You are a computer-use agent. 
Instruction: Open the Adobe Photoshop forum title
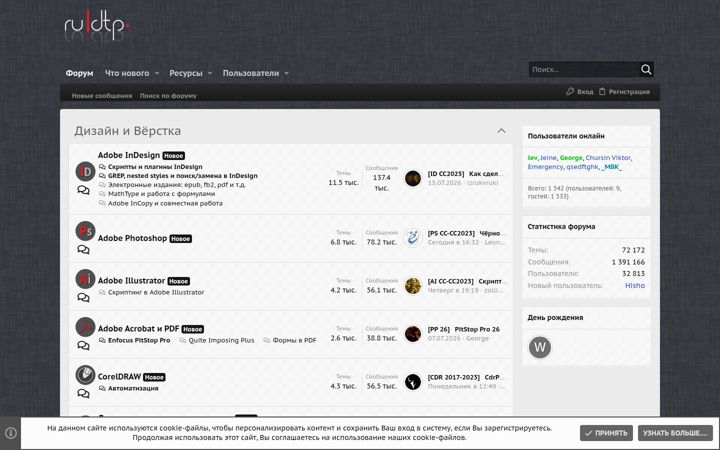coord(132,238)
